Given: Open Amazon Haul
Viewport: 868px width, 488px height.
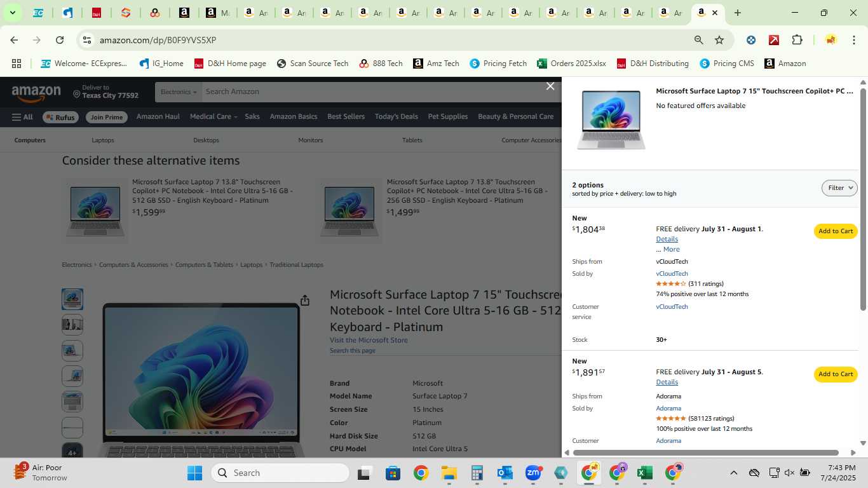Looking at the screenshot, I should tap(158, 117).
